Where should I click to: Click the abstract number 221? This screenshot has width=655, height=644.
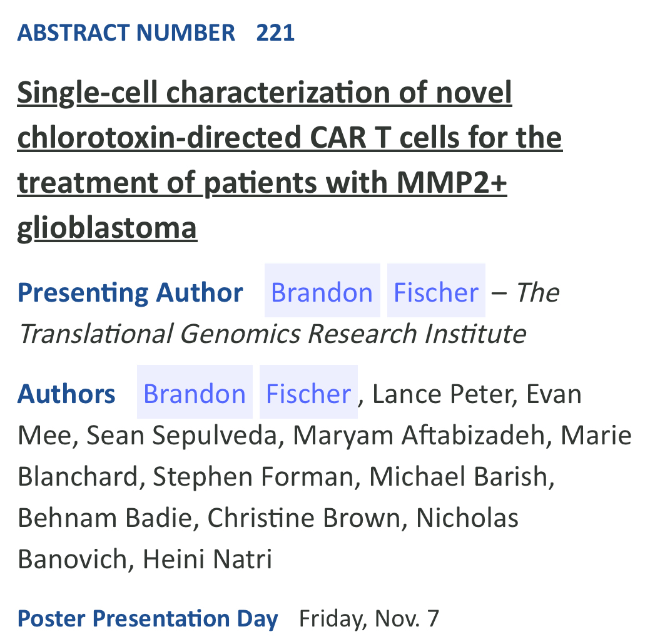[x=275, y=33]
